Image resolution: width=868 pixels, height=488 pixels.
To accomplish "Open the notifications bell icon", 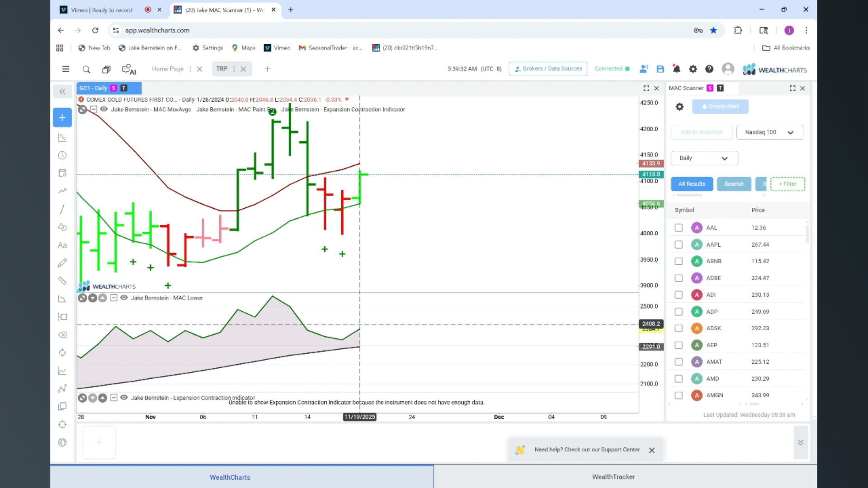I will 676,69.
